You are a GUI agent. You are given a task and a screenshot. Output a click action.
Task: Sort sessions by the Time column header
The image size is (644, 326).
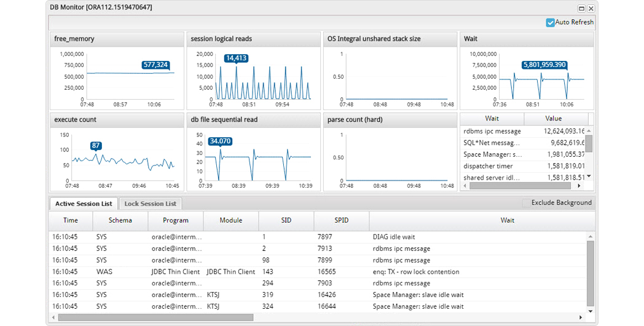[71, 220]
